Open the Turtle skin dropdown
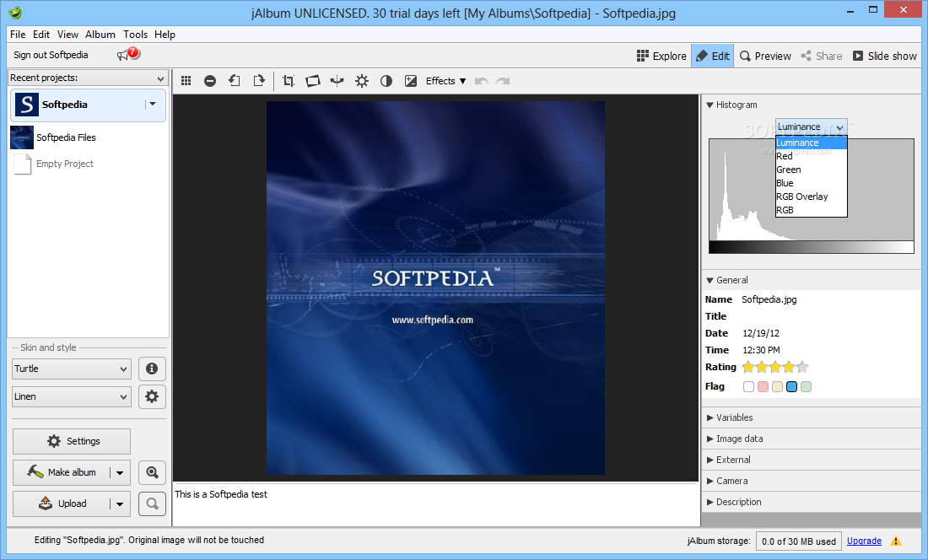This screenshot has width=928, height=560. [71, 369]
